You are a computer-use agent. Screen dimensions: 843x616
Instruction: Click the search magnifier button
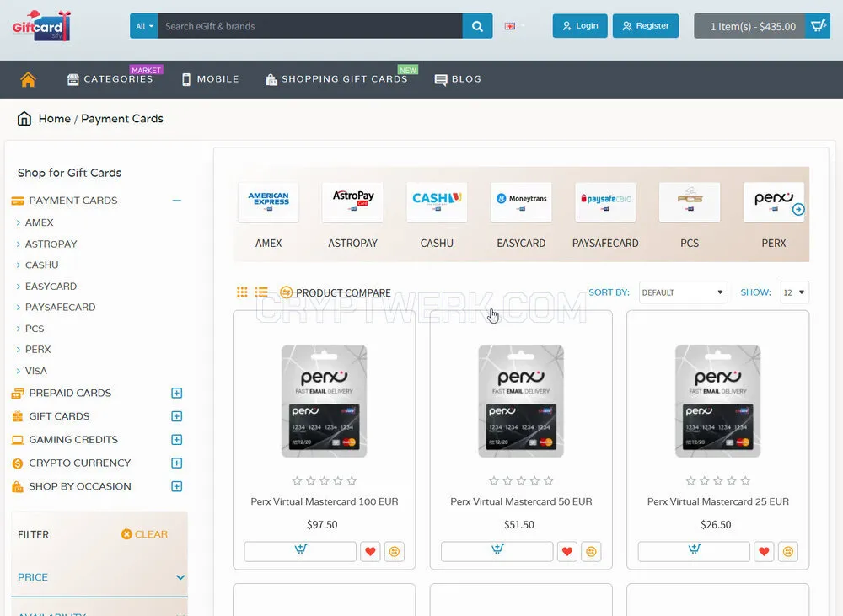tap(477, 26)
